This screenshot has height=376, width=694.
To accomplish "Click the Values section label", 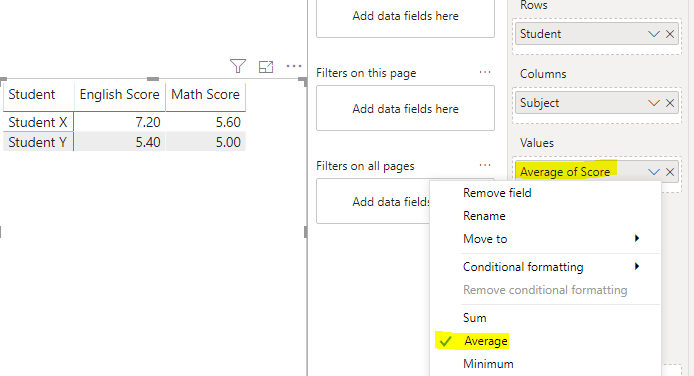I will 537,143.
